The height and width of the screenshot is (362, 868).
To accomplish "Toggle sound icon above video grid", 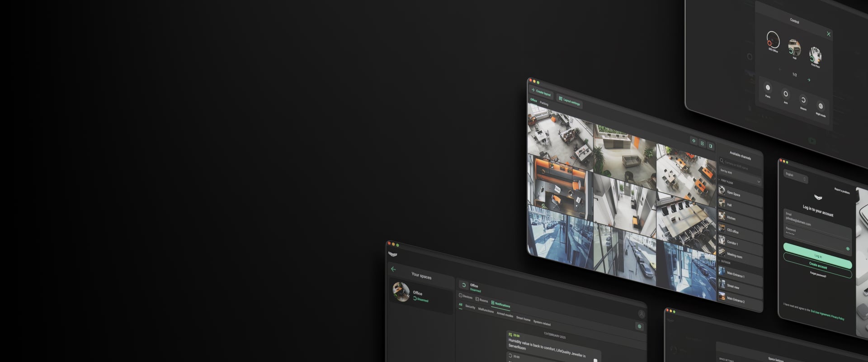I will pyautogui.click(x=693, y=141).
